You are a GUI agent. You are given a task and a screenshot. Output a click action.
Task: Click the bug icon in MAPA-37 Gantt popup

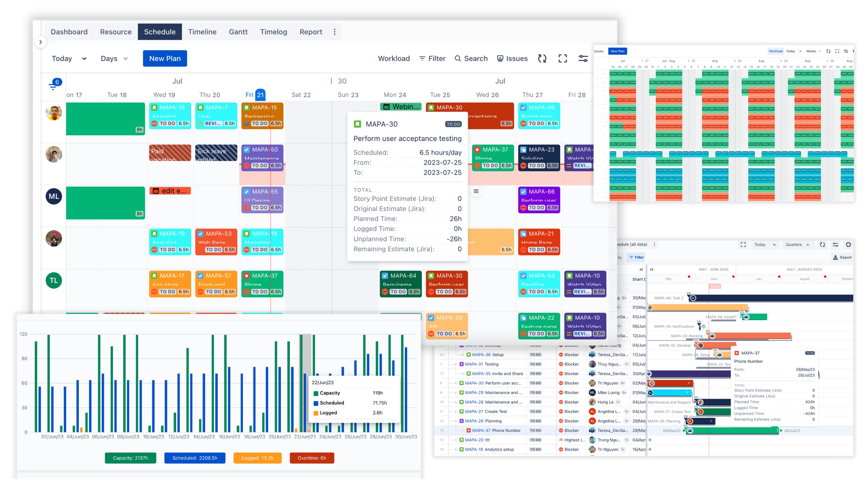point(737,353)
